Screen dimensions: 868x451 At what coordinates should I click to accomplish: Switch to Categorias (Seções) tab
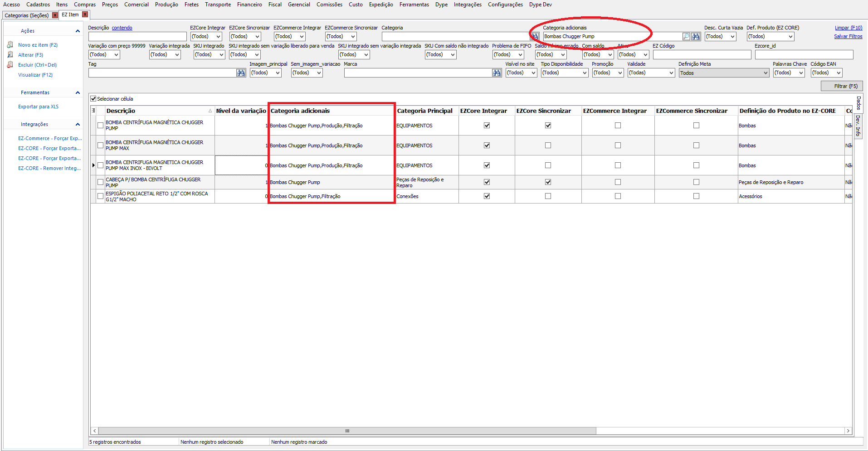coord(27,15)
